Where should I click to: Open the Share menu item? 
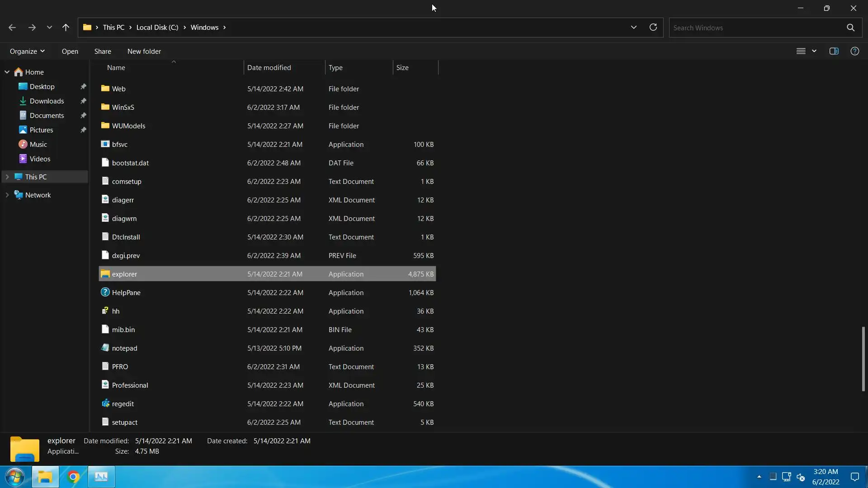coord(103,51)
